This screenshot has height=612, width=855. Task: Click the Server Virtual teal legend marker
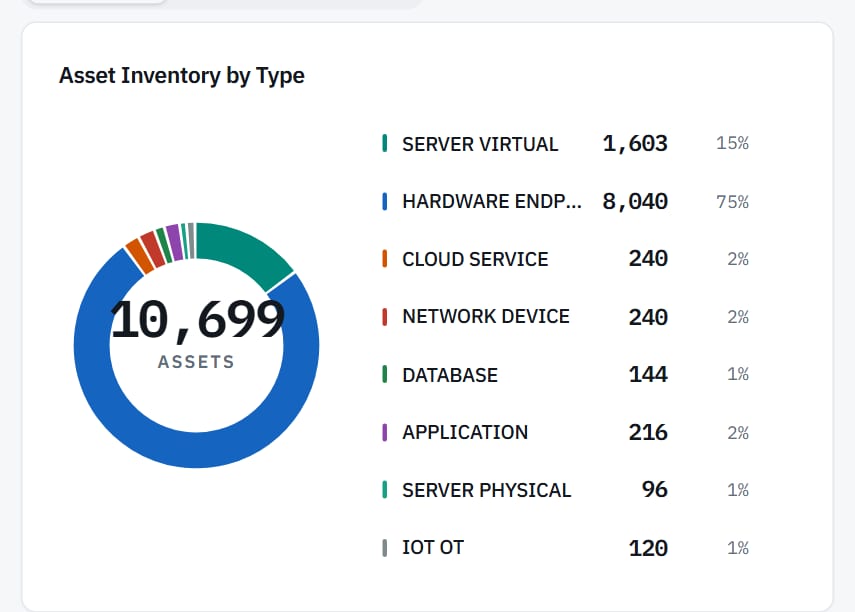pyautogui.click(x=384, y=143)
